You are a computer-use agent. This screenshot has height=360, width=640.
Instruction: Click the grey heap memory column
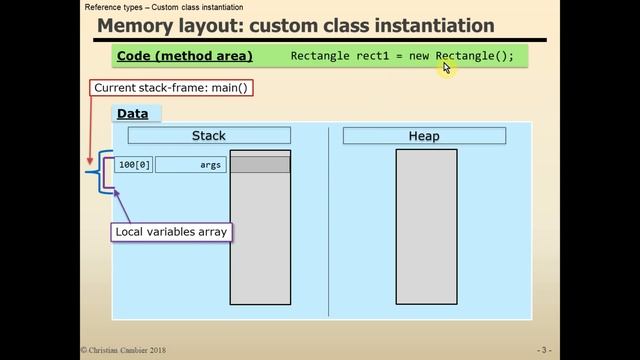click(x=426, y=227)
